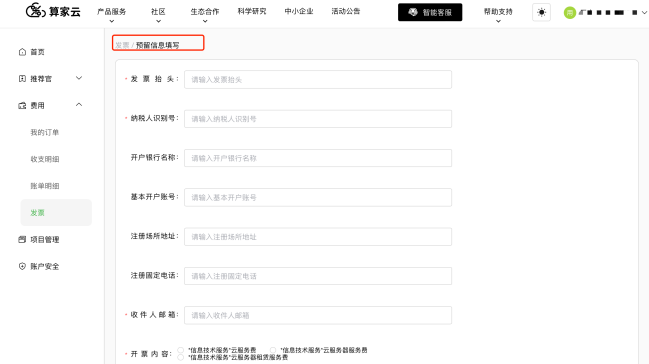This screenshot has height=364, width=649.
Task: Open the user account dropdown arrow
Action: (x=644, y=13)
